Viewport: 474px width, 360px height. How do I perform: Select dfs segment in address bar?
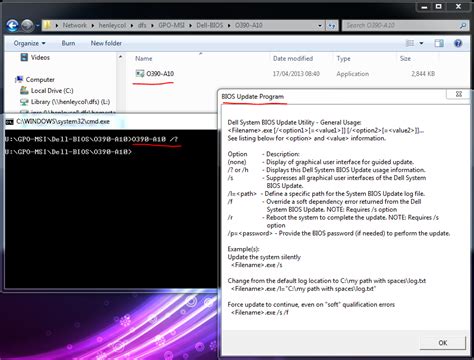[x=142, y=25]
